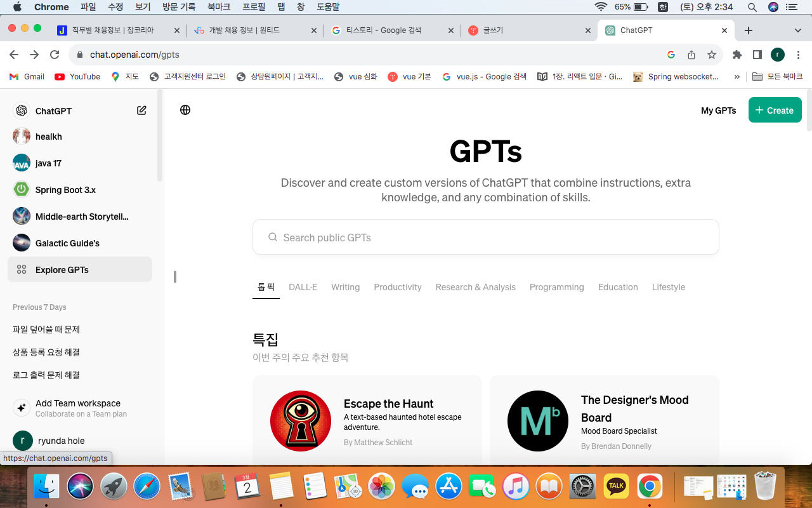
Task: Click the Create button
Action: tap(775, 110)
